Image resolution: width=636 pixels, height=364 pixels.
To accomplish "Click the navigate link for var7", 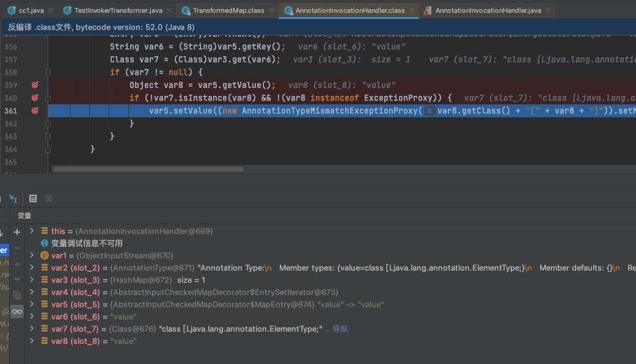I will click(x=340, y=329).
